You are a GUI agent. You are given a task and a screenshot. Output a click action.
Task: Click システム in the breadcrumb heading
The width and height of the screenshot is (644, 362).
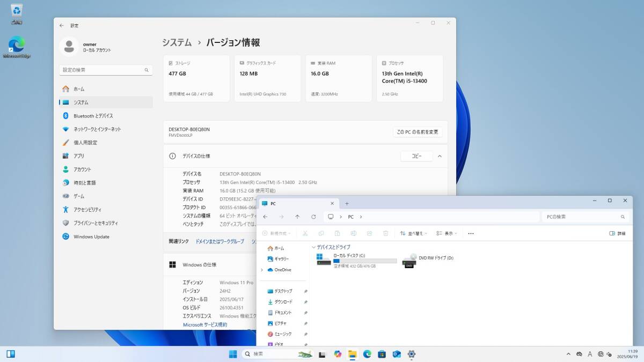click(177, 42)
